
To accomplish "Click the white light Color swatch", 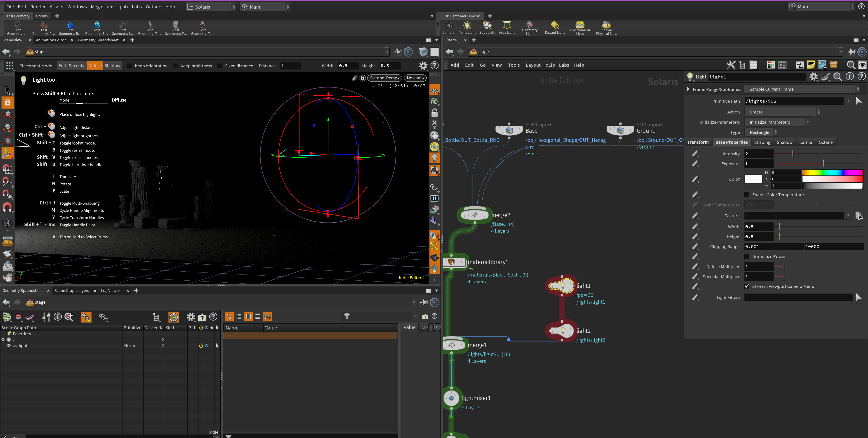I will [x=753, y=179].
